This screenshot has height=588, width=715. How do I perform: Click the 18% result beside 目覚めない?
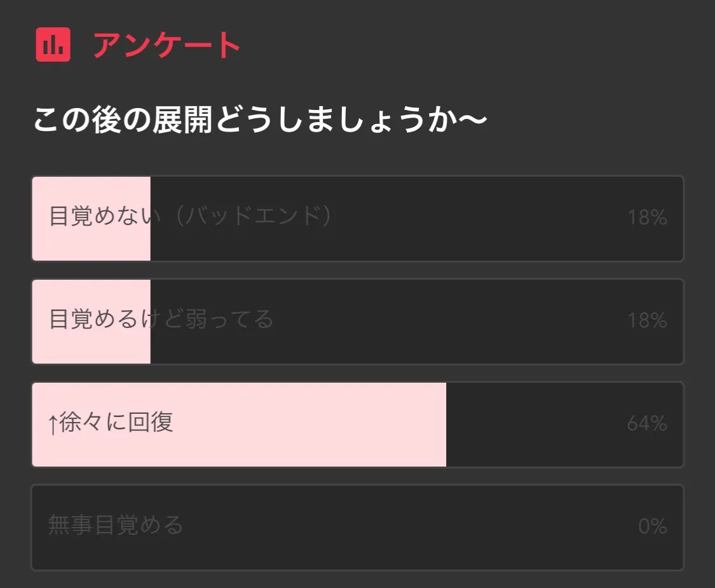[646, 218]
